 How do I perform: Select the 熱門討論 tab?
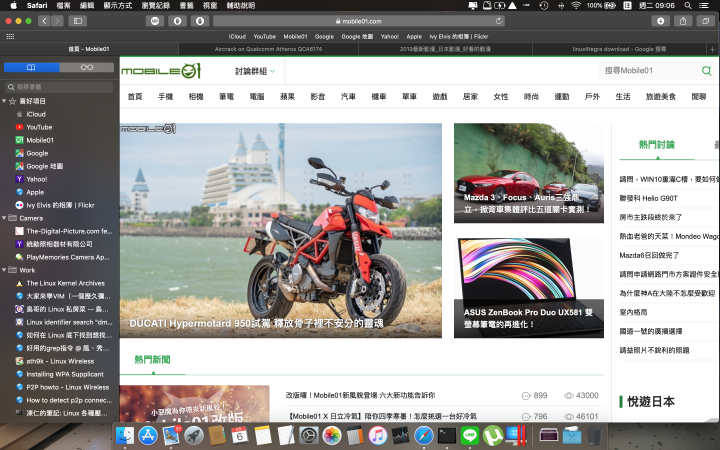point(657,145)
